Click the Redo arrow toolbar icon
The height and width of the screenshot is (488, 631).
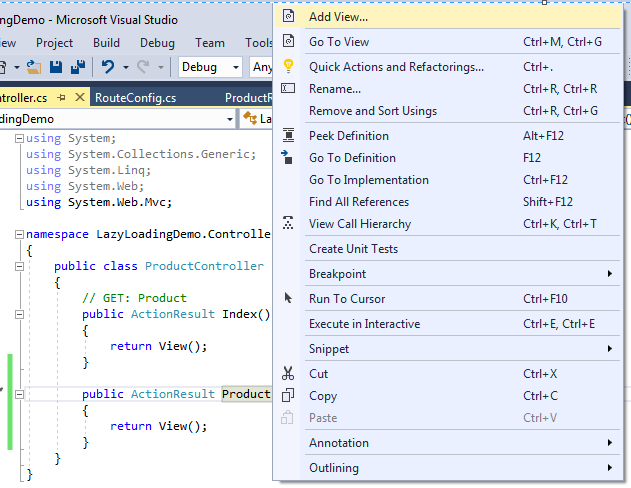coord(143,66)
